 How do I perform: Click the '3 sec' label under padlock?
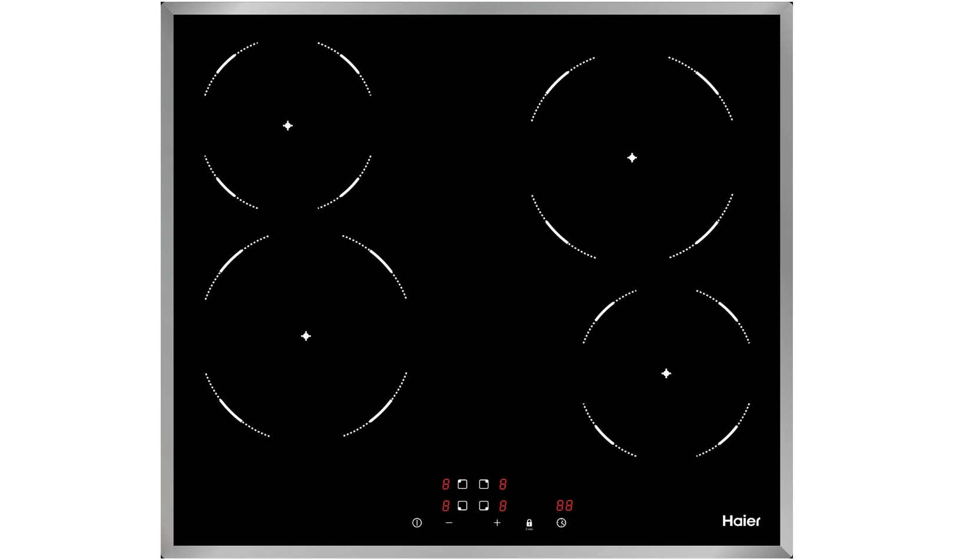click(x=529, y=529)
